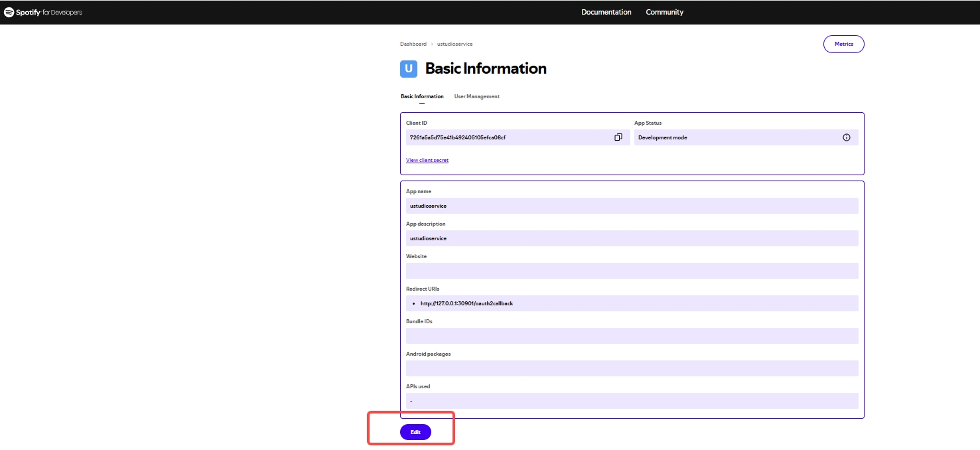Click the App Status info icon
The width and height of the screenshot is (980, 450).
[846, 137]
